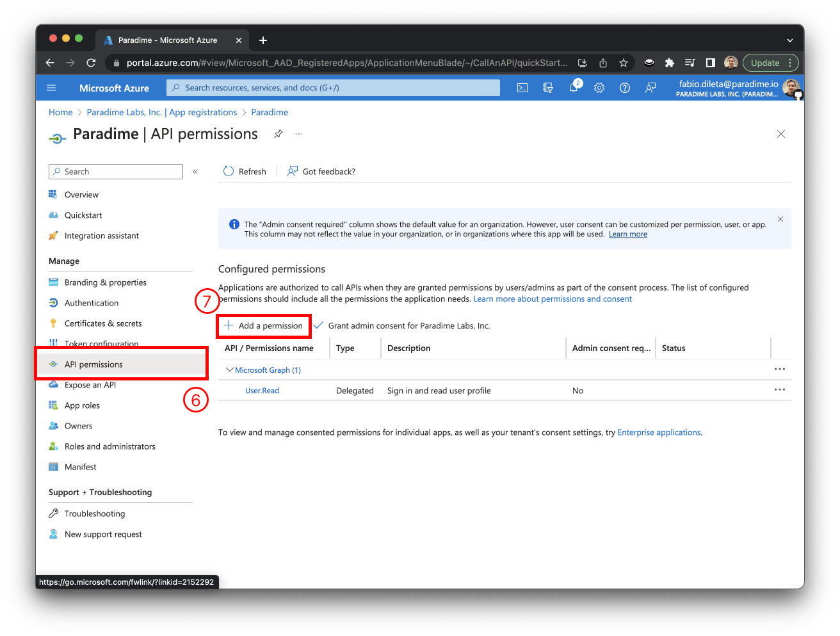Viewport: 840px width, 636px height.
Task: Reload the browser page
Action: pyautogui.click(x=91, y=63)
